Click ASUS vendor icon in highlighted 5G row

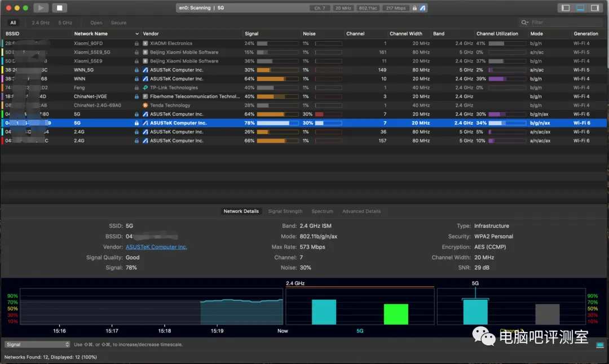145,123
